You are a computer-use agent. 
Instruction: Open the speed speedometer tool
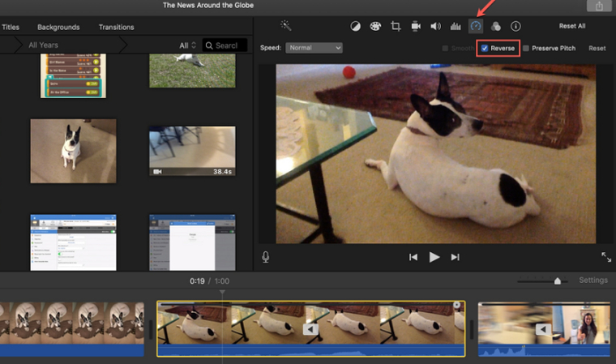pos(476,26)
